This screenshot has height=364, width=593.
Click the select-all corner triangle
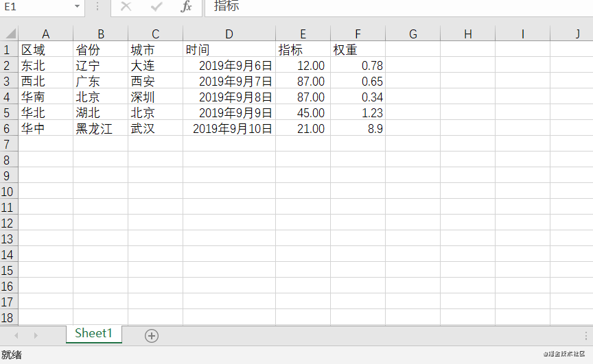tap(10, 34)
